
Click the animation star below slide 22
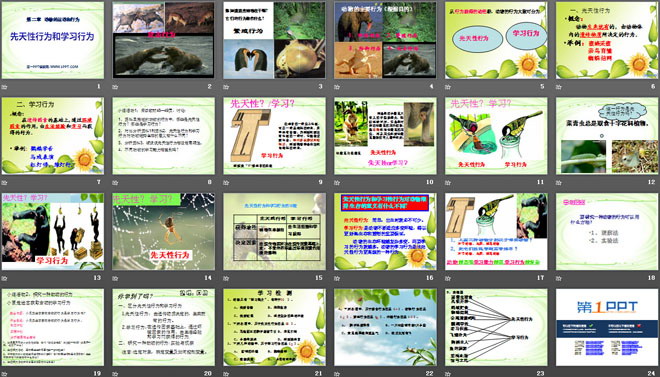click(337, 374)
